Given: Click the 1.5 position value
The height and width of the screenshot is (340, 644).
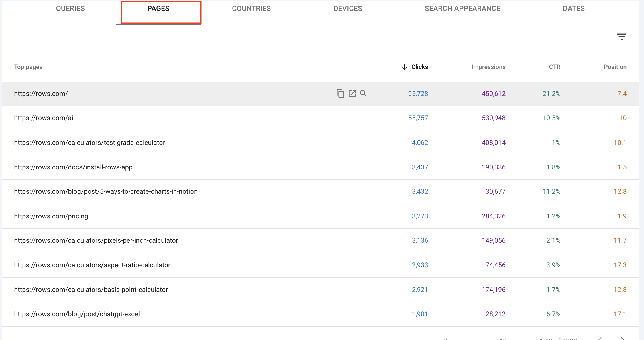Looking at the screenshot, I should [622, 167].
